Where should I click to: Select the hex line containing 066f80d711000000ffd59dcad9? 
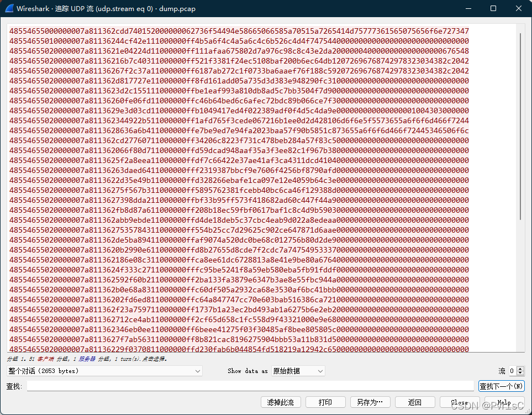pos(239,150)
